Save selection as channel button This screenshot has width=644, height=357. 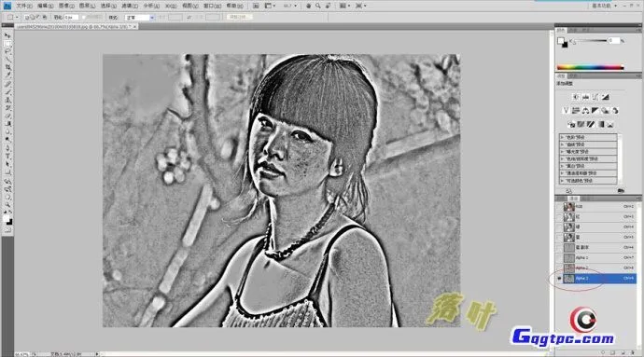612,352
